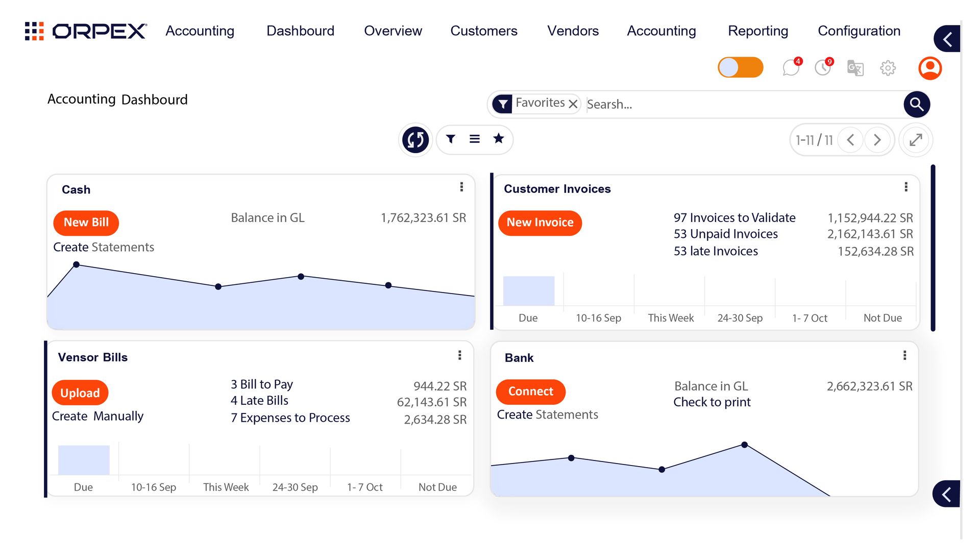Click the refresh sync icon
980x560 pixels.
[x=415, y=139]
